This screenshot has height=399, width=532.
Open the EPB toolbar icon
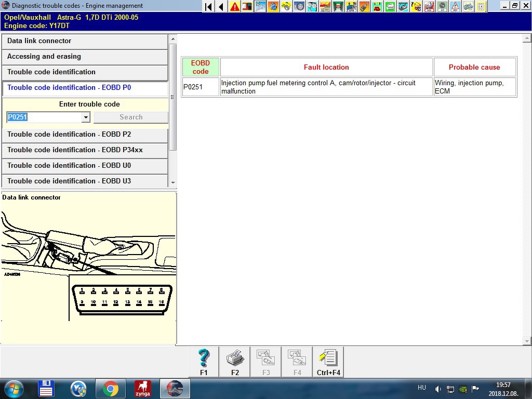351,6
